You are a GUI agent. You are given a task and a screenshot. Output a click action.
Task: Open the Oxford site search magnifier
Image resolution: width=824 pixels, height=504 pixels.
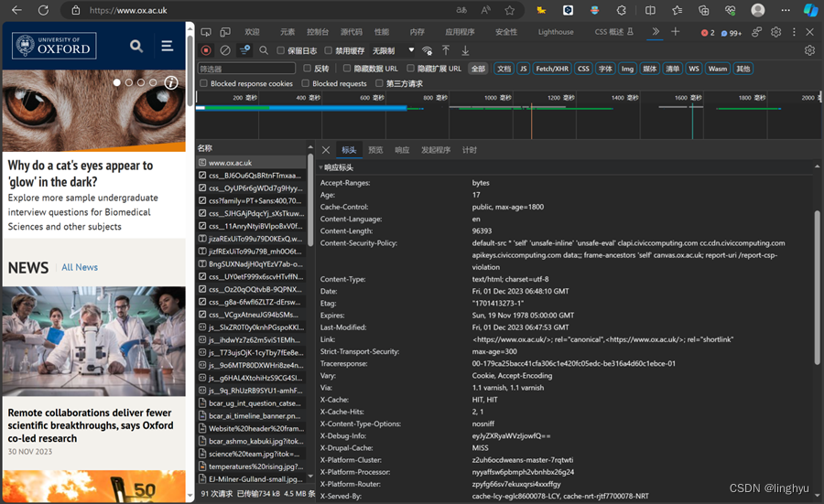[x=136, y=47]
